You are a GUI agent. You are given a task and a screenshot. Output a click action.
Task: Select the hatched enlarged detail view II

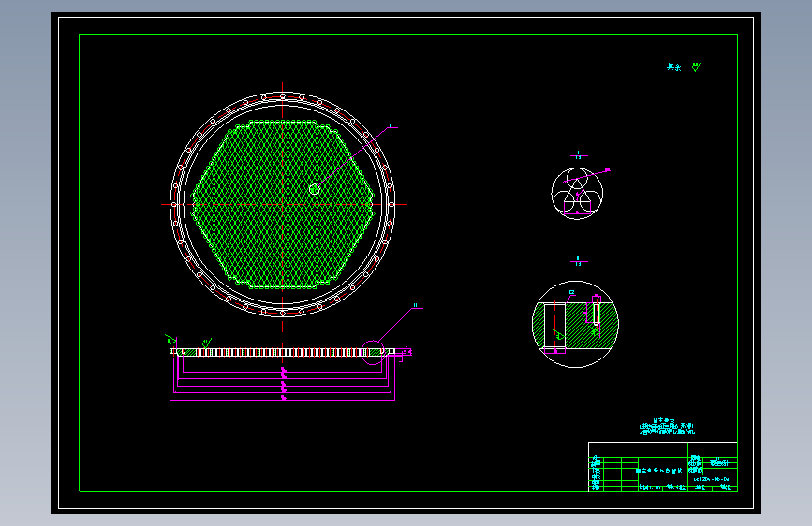pos(575,324)
